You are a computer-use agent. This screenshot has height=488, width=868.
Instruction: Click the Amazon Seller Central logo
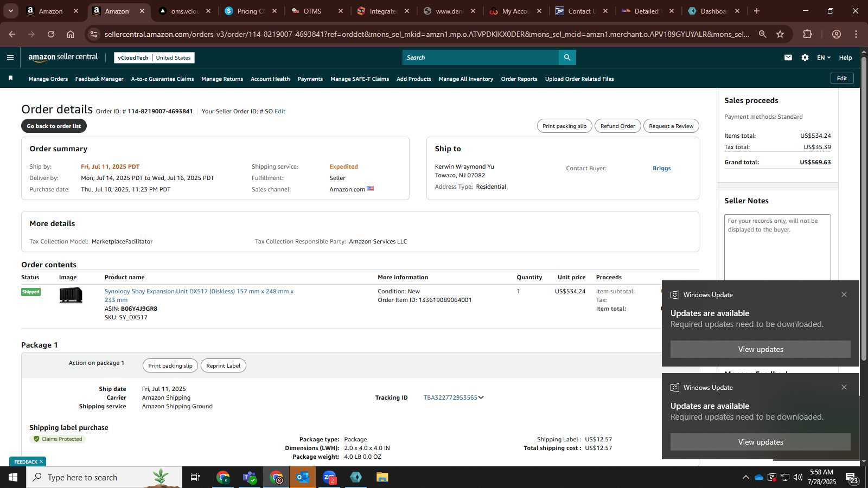pos(63,57)
